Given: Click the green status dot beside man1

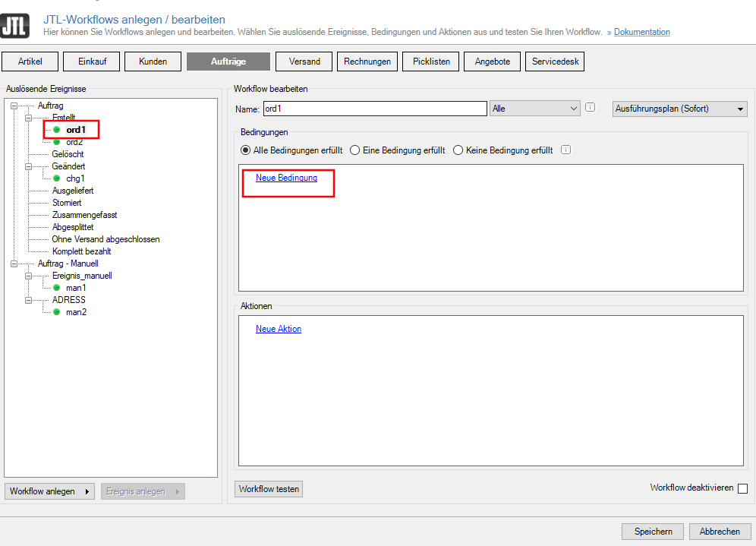Looking at the screenshot, I should [57, 288].
